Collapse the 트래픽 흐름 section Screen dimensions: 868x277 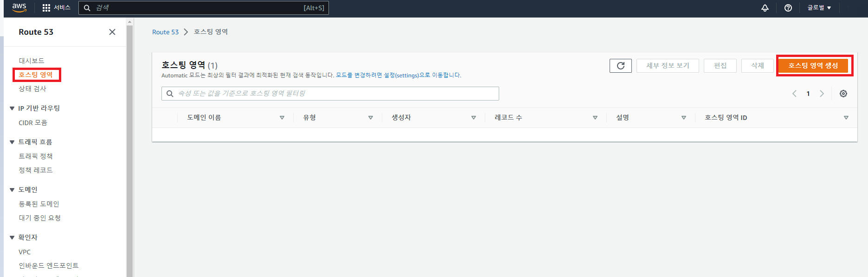point(12,142)
